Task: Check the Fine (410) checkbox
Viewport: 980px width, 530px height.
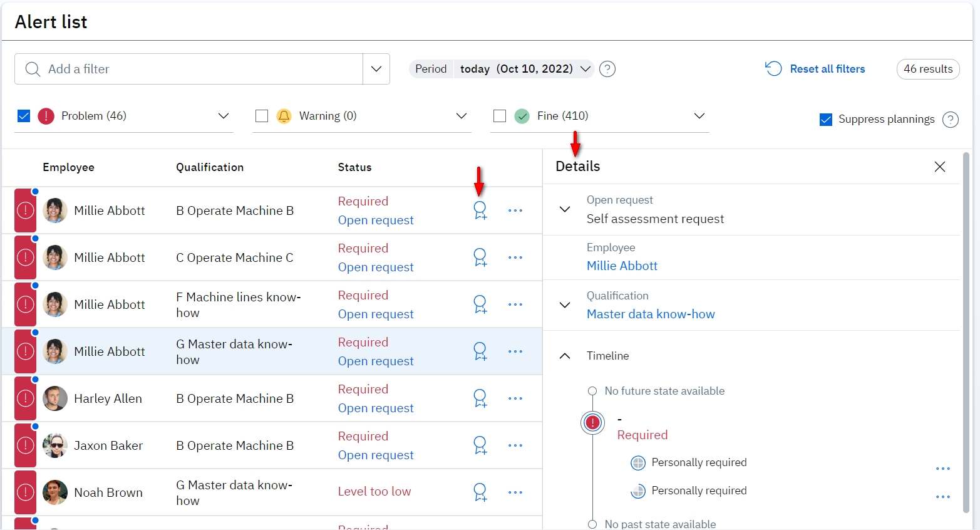Action: coord(500,116)
